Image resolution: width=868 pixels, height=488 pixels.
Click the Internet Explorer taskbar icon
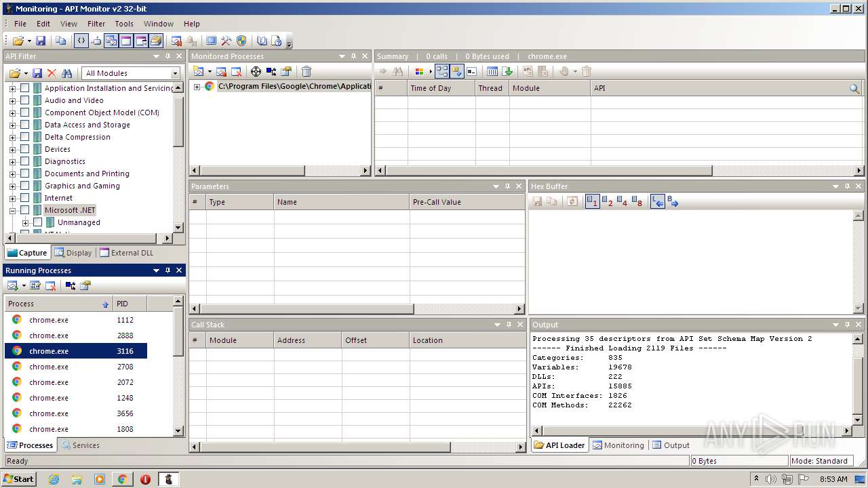pyautogui.click(x=54, y=479)
